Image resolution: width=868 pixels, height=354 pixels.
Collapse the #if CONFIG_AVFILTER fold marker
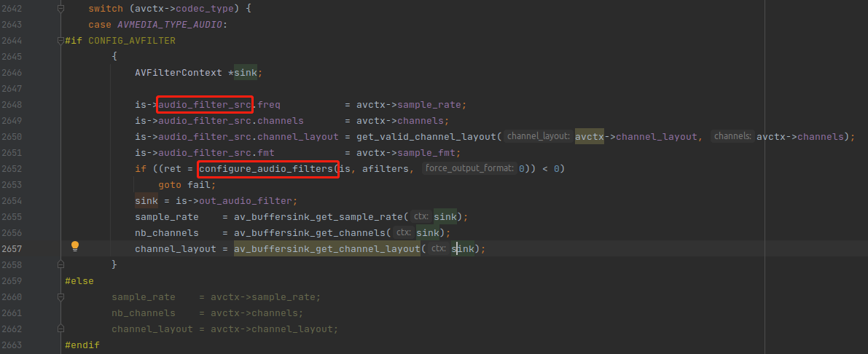(x=60, y=41)
